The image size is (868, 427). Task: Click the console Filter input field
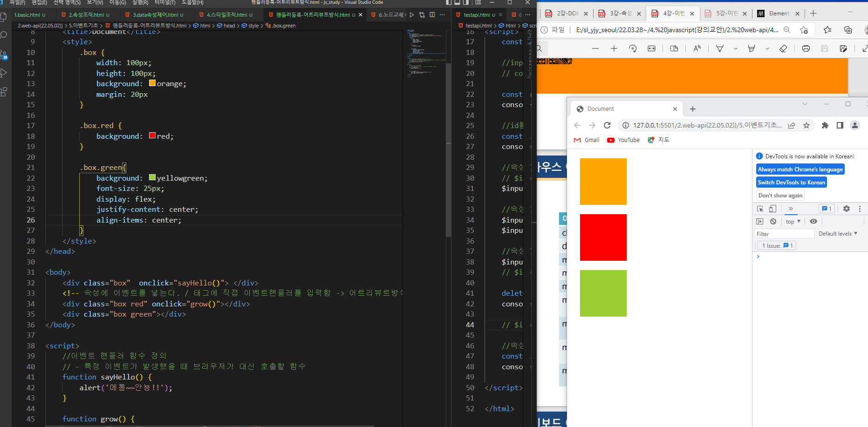click(x=784, y=234)
